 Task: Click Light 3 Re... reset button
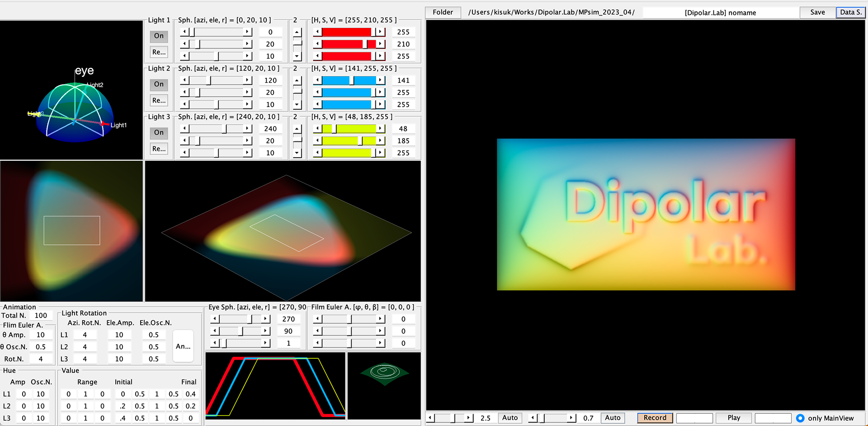pyautogui.click(x=159, y=149)
